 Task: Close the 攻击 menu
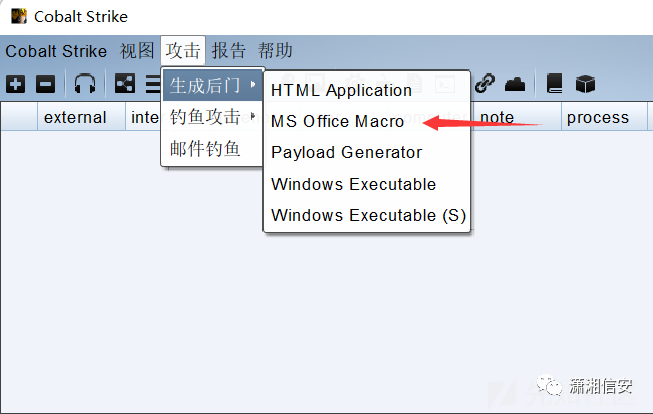[x=183, y=51]
